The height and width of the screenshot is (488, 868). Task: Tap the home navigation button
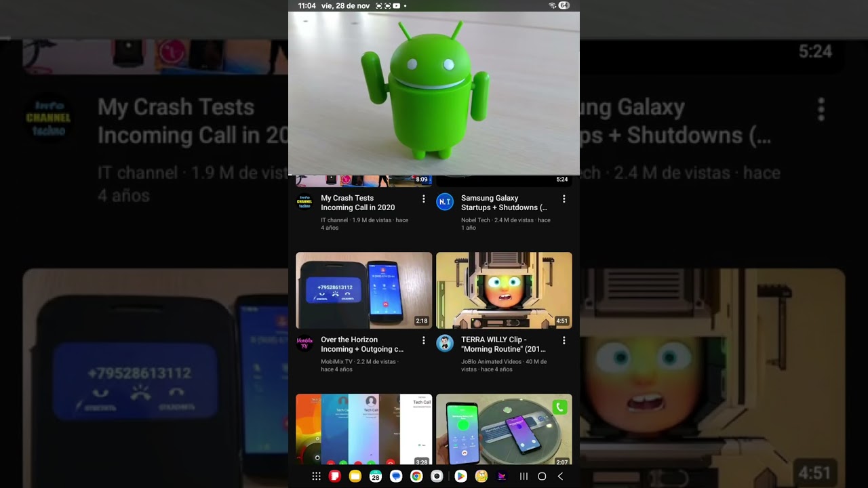click(542, 476)
